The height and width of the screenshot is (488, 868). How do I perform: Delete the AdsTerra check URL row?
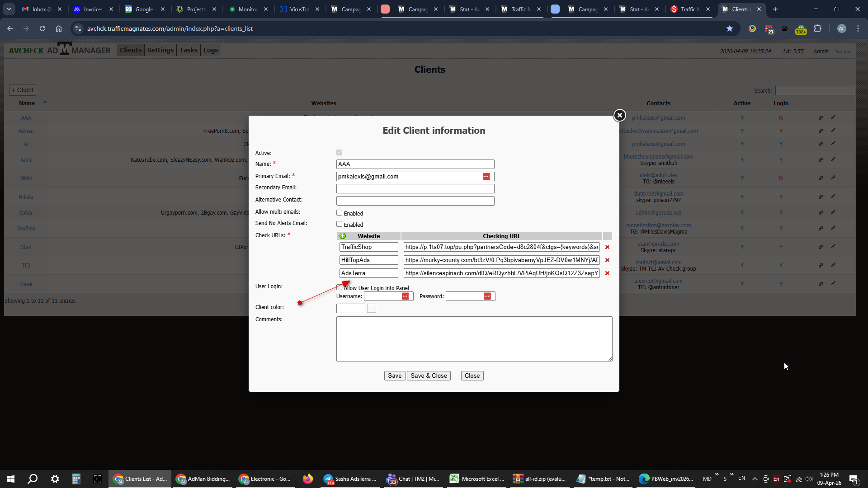click(x=607, y=273)
